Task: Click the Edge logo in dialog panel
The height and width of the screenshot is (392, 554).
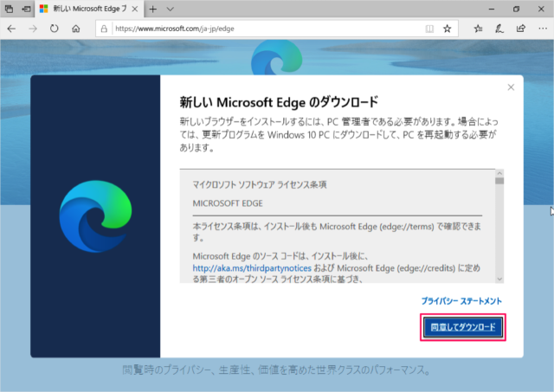Action: coord(95,216)
